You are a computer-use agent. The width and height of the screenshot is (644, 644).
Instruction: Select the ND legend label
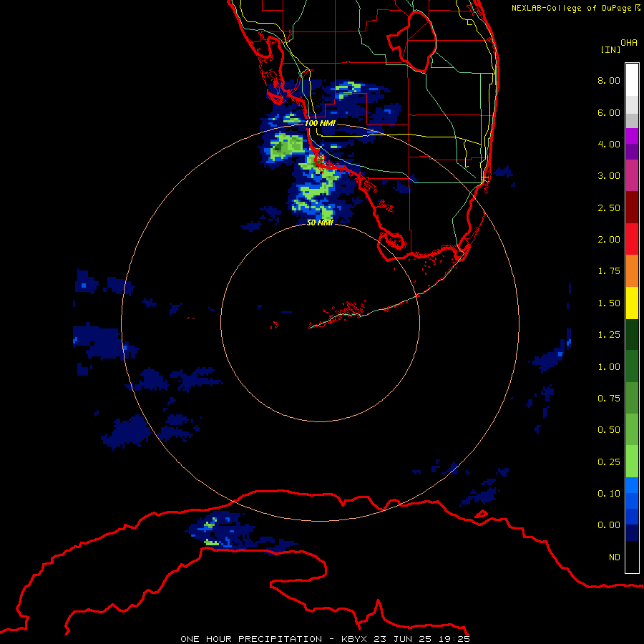click(615, 557)
